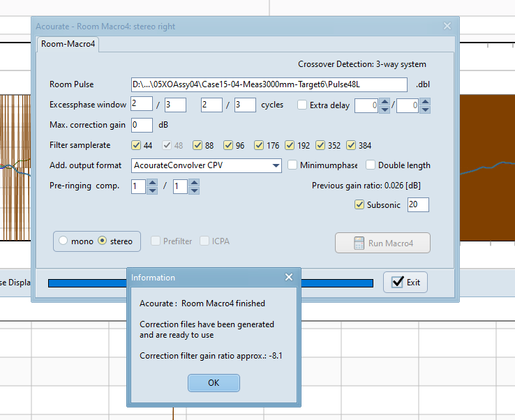Click the first Pre-ringing comp. field
The image size is (515, 420).
[x=139, y=186]
